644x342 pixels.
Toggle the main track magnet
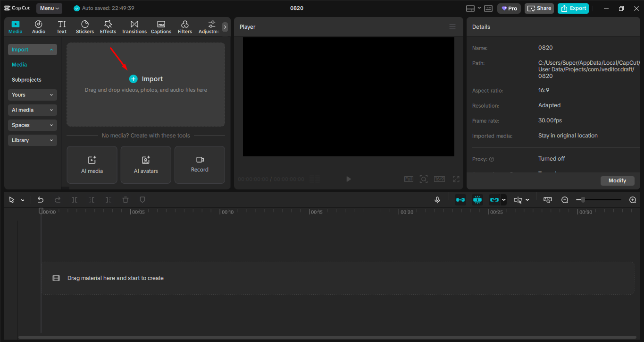(477, 199)
